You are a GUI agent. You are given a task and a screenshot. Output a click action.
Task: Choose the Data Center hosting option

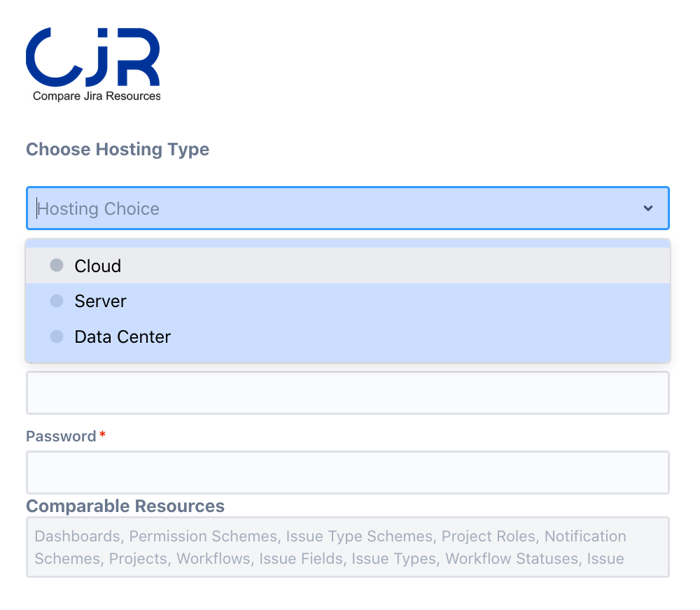point(348,336)
